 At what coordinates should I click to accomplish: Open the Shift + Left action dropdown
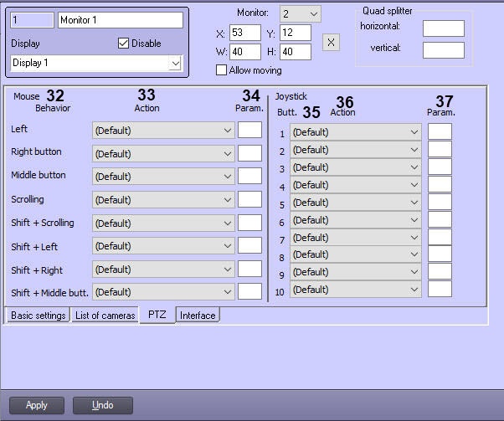(163, 246)
